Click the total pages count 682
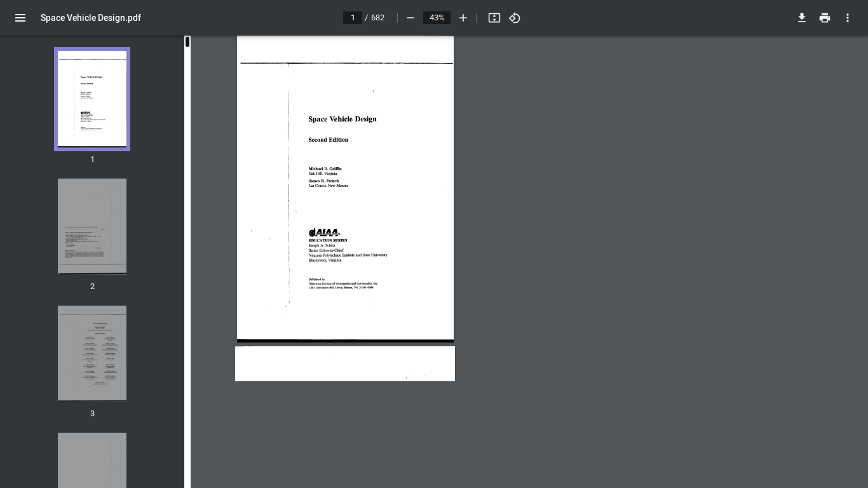868x488 pixels. point(377,18)
